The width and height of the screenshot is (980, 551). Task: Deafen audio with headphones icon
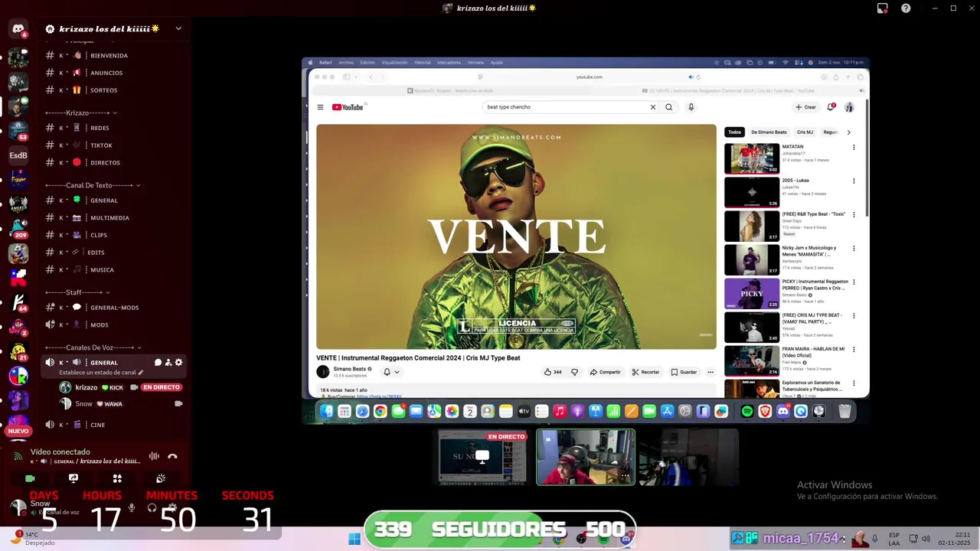coord(152,507)
